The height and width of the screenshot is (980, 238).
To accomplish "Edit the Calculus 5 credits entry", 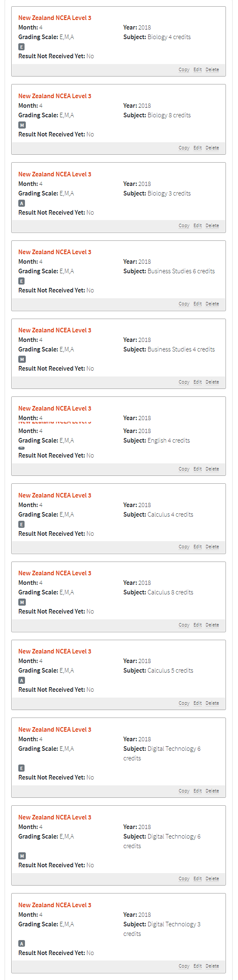I will click(x=198, y=703).
